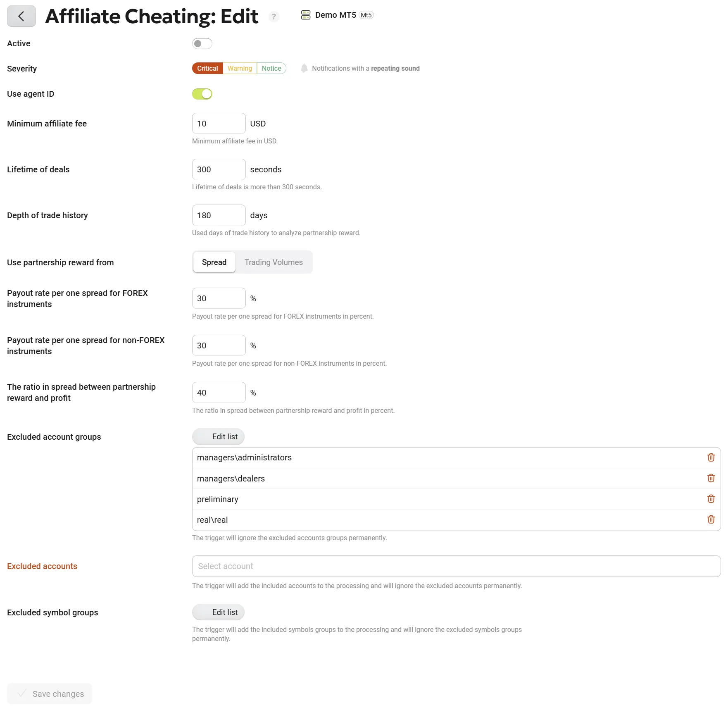Select Notice severity
The image size is (728, 710).
[271, 68]
